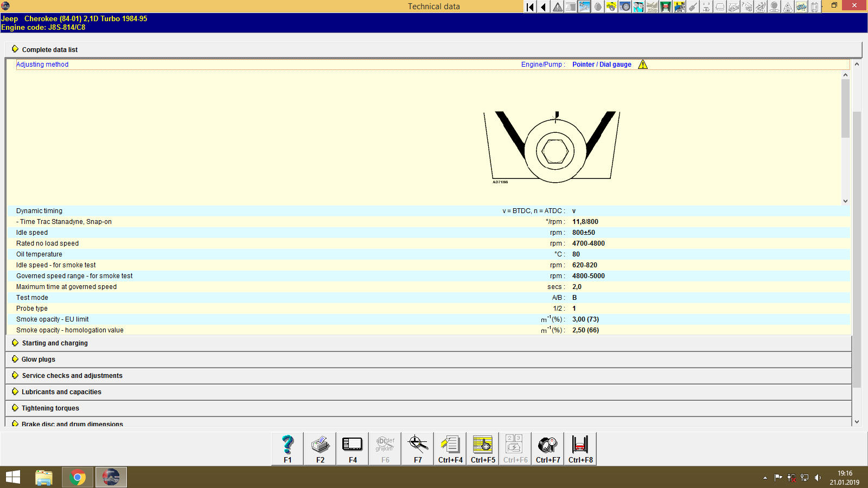
Task: Open gauges with the Ctrl+F7 icon
Action: point(547,448)
